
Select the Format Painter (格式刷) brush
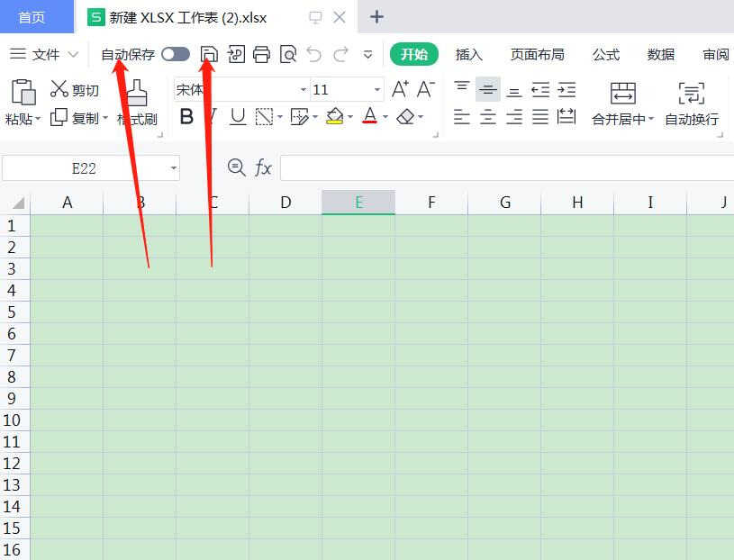click(x=137, y=92)
